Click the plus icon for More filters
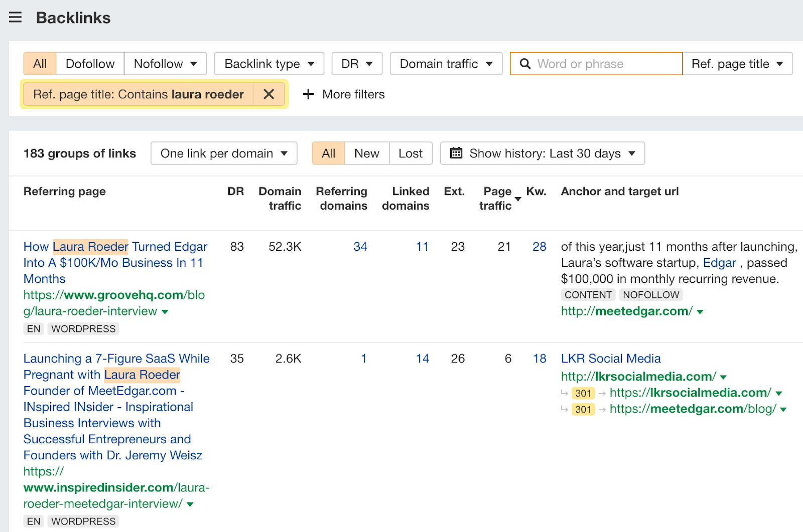803x532 pixels. [308, 94]
